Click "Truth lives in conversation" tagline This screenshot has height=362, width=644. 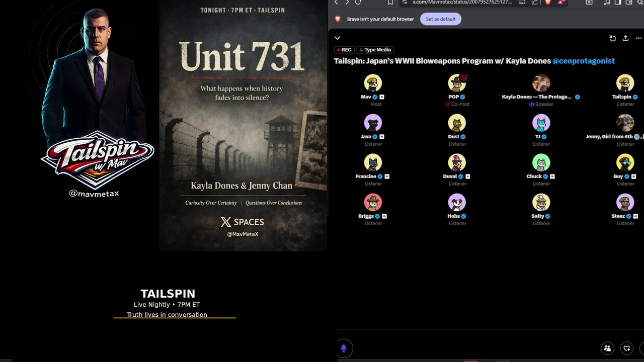[x=167, y=315]
